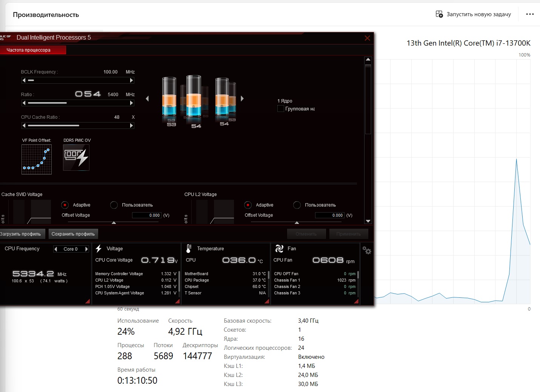This screenshot has width=540, height=392.
Task: Show previous core group with left arrow
Action: pyautogui.click(x=147, y=98)
